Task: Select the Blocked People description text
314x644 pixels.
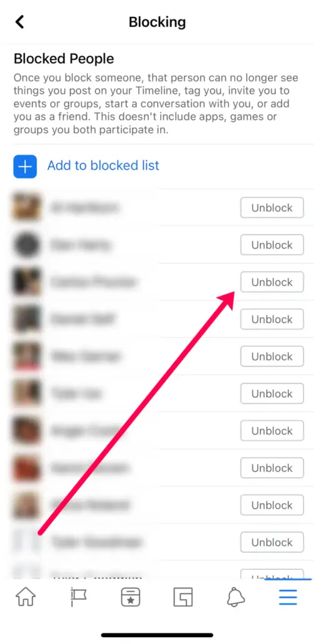Action: pos(156,104)
